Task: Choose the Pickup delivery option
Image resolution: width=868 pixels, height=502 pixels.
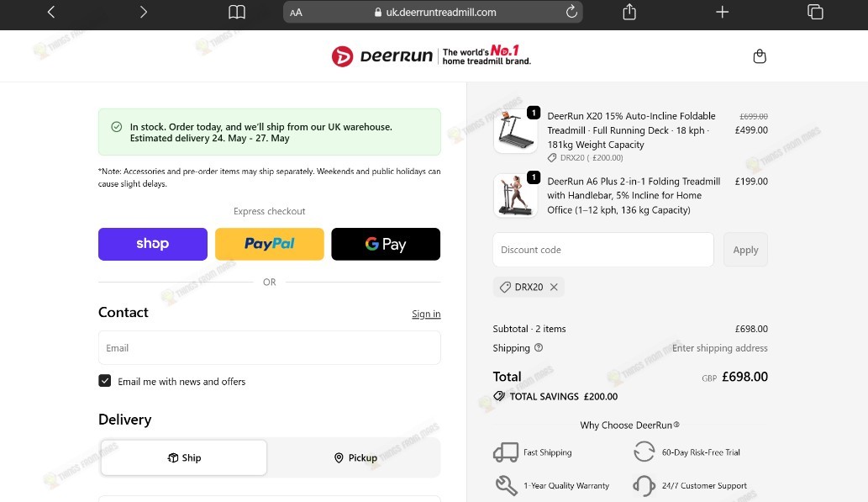Action: click(x=355, y=457)
